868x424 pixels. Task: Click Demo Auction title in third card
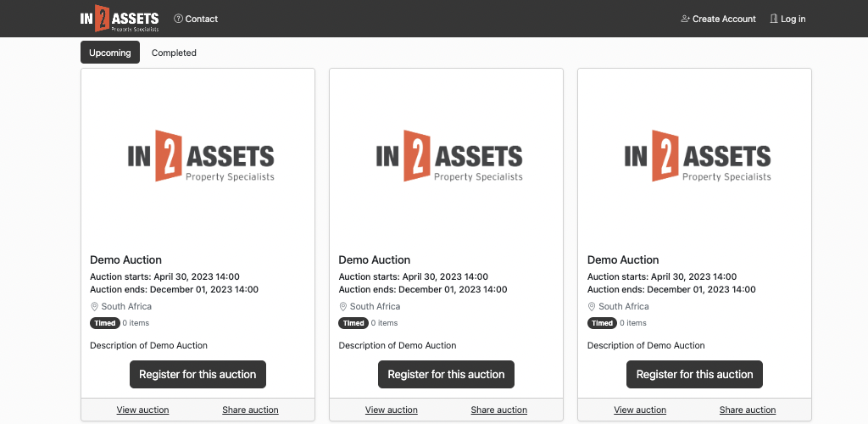point(623,260)
